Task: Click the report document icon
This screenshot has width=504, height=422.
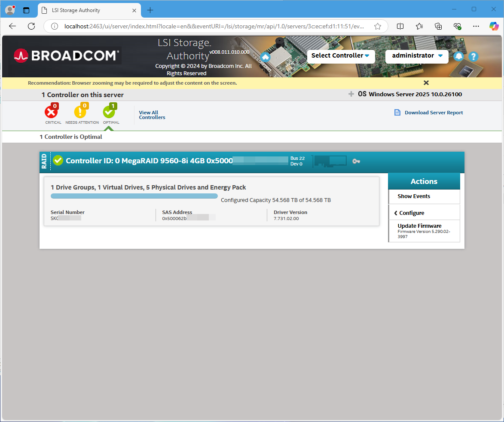Action: [x=397, y=113]
